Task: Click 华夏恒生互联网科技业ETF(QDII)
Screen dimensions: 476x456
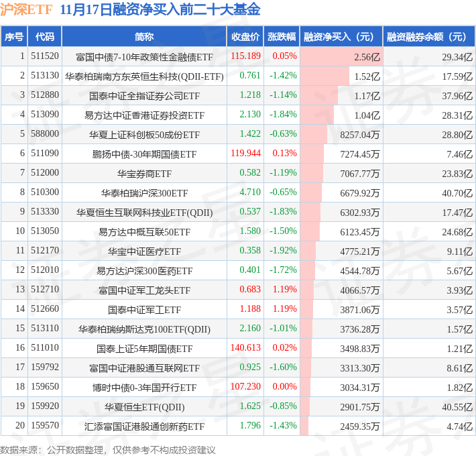Action: tap(144, 213)
